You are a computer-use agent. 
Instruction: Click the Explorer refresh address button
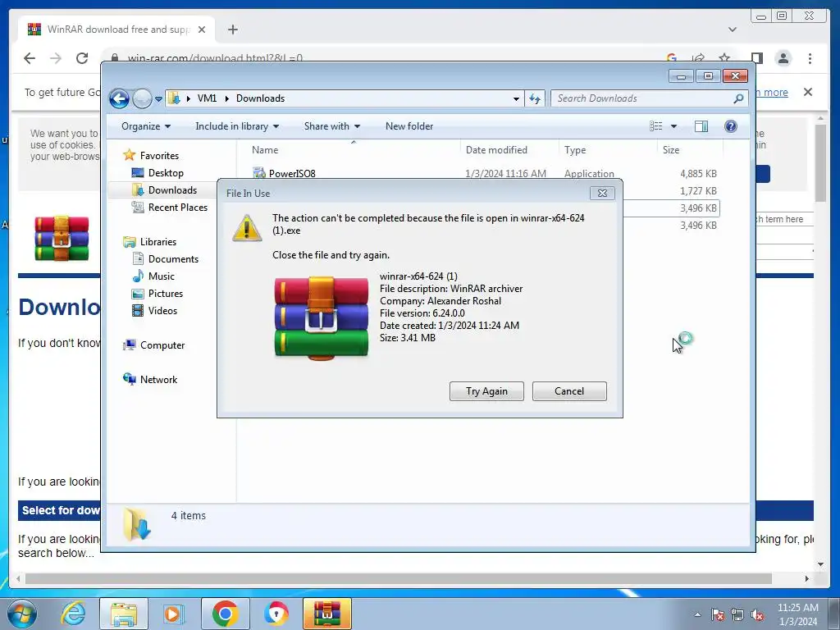point(535,98)
